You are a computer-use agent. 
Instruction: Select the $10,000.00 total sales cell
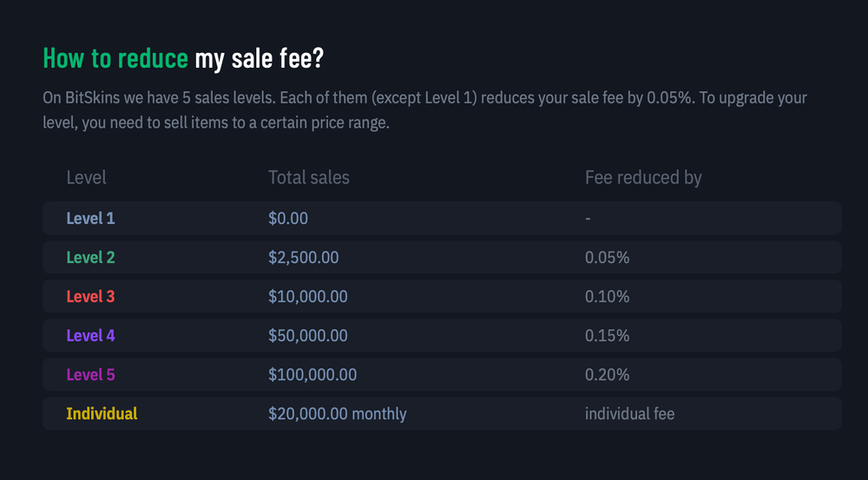[x=307, y=297]
